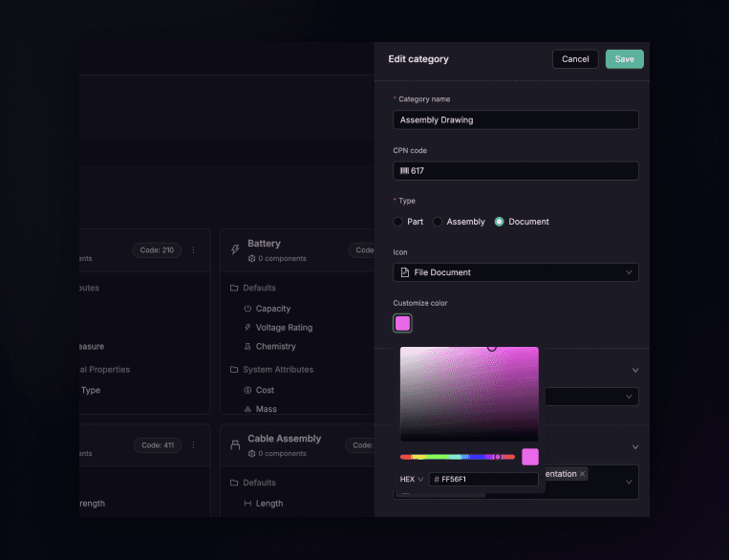Click the Chemistry flask icon
This screenshot has height=560, width=729.
pos(247,347)
